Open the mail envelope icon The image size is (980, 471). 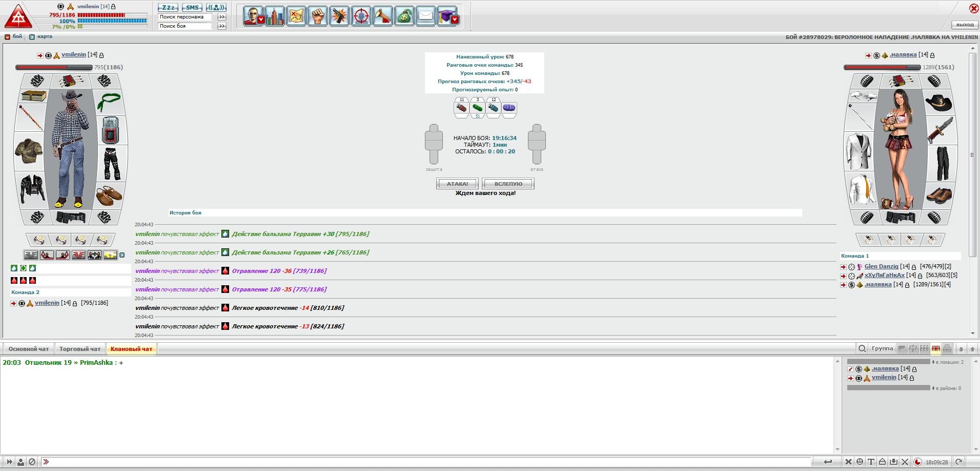pyautogui.click(x=425, y=16)
